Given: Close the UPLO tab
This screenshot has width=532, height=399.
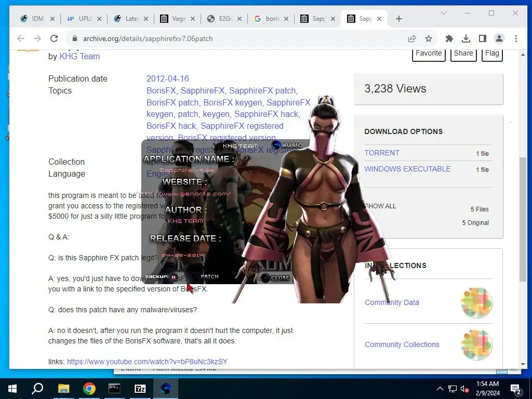Looking at the screenshot, I should (99, 19).
